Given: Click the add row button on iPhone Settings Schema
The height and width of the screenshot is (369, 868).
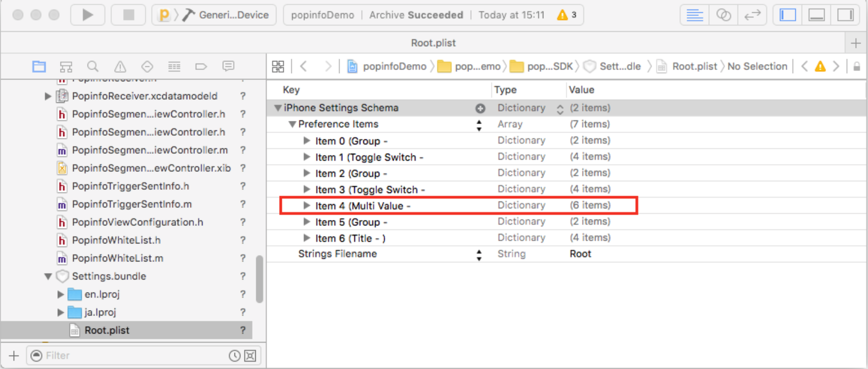Looking at the screenshot, I should [x=480, y=108].
